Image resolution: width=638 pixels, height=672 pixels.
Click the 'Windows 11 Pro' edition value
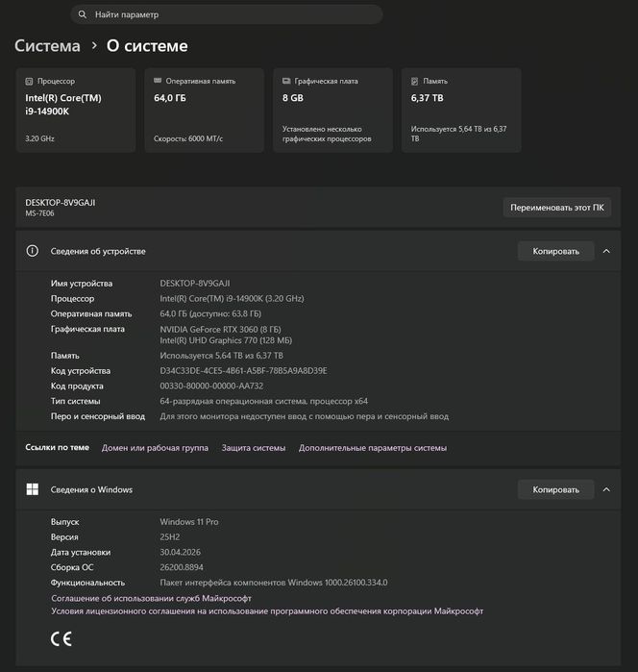[189, 522]
